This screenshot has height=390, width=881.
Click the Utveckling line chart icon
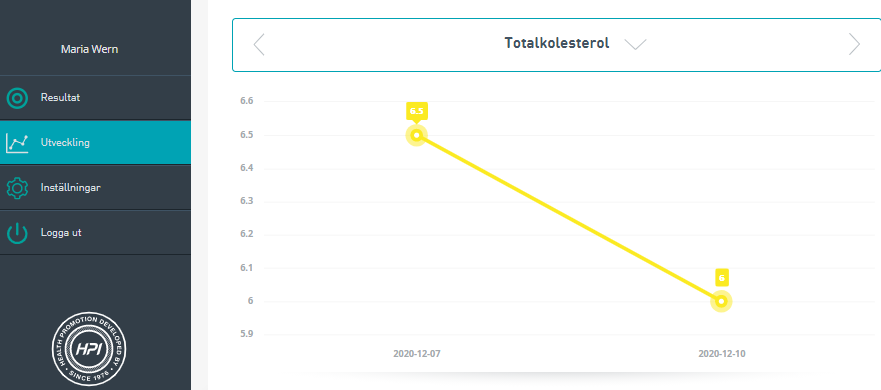coord(17,143)
